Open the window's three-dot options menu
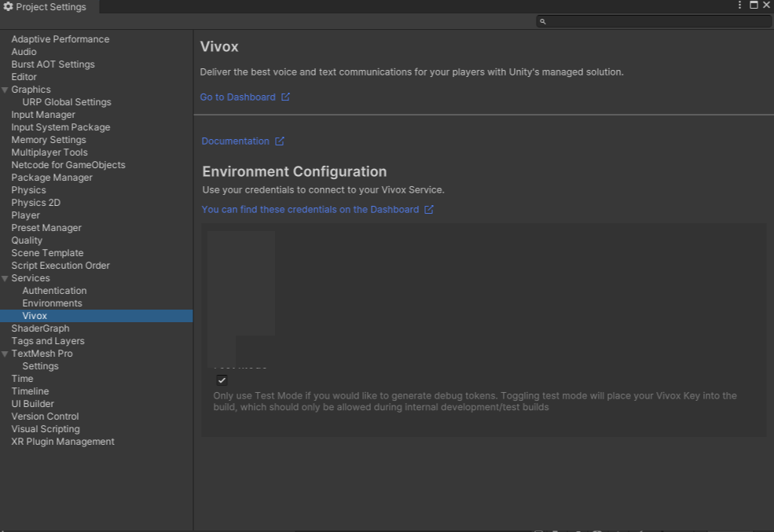This screenshot has height=532, width=774. 739,6
